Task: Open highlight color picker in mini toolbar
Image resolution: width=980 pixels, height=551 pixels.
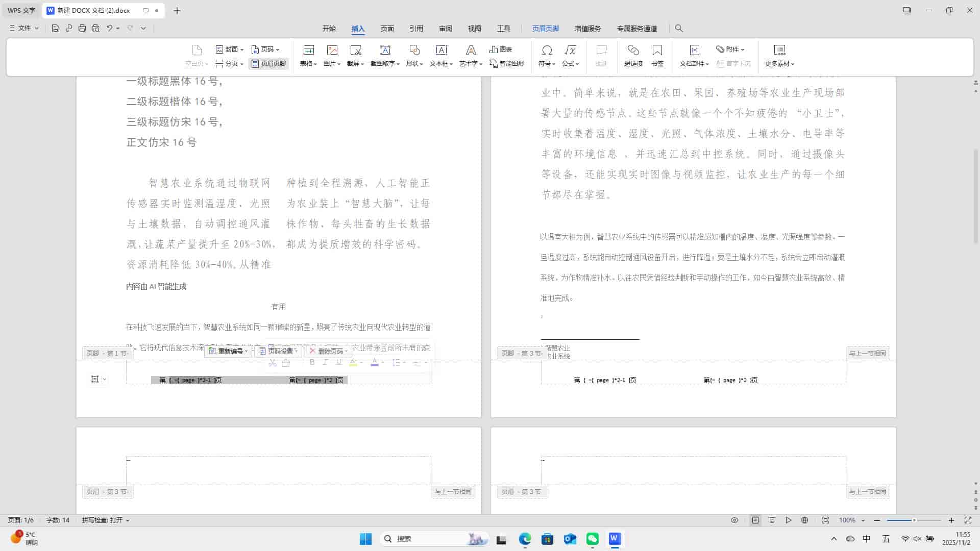Action: (356, 363)
